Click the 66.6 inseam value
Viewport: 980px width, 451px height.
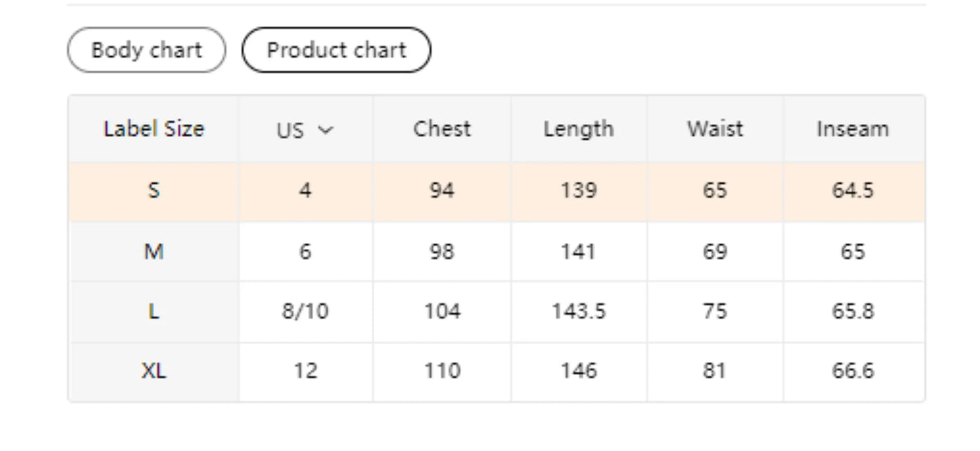pos(852,371)
